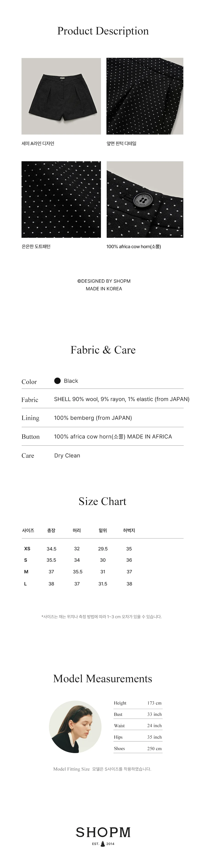Click the small bell icon between EST. and 2014
Screen dimensions: 206x868
(103, 844)
